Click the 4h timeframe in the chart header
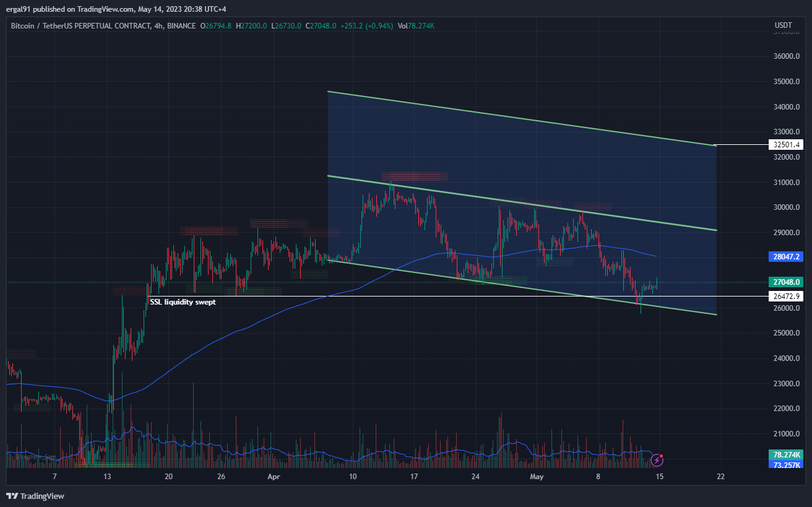This screenshot has width=812, height=507. [x=158, y=26]
